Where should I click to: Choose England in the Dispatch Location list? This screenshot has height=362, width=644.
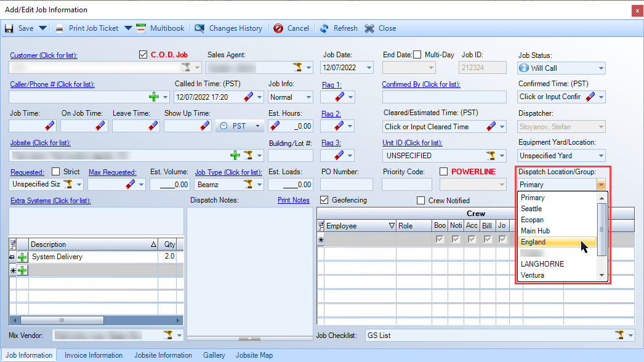[x=557, y=242]
